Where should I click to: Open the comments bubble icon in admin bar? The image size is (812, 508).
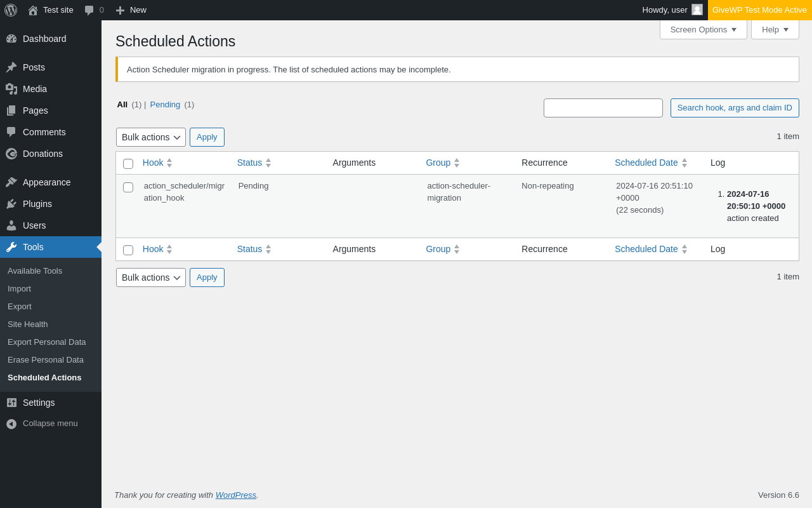[89, 10]
